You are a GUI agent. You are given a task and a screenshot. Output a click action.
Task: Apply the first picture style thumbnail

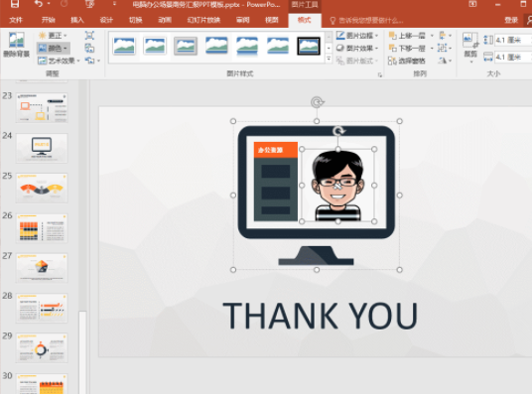coord(124,46)
